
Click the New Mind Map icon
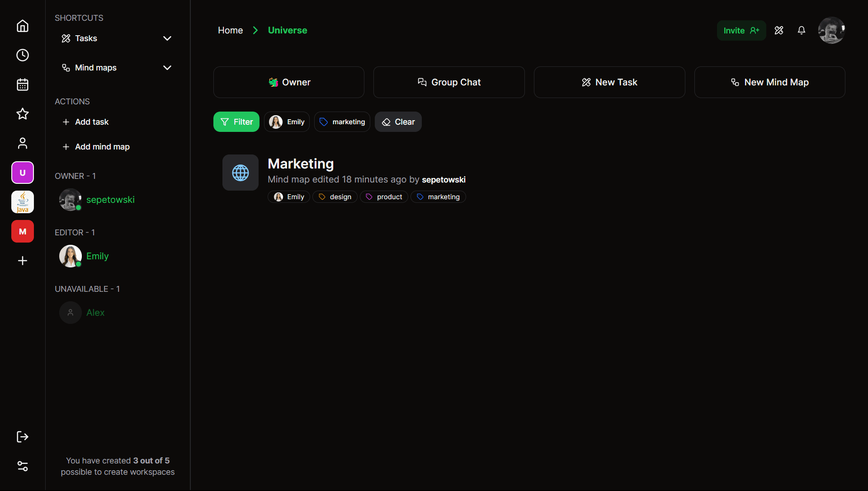[x=736, y=82]
